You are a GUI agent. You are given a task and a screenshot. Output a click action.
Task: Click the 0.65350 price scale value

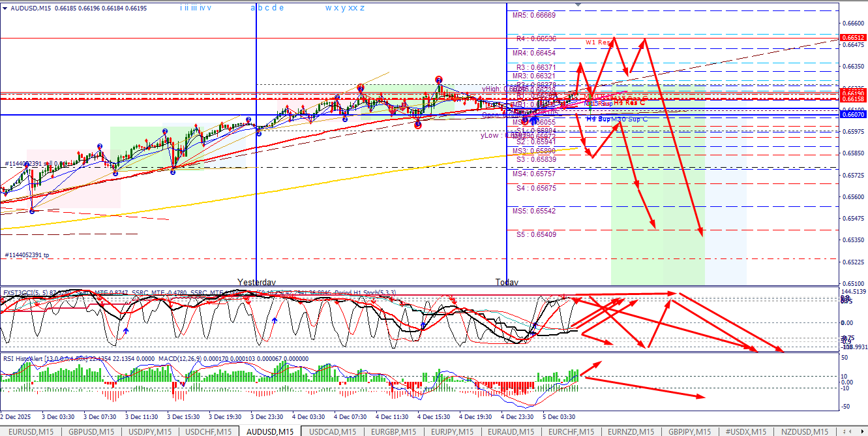point(854,240)
